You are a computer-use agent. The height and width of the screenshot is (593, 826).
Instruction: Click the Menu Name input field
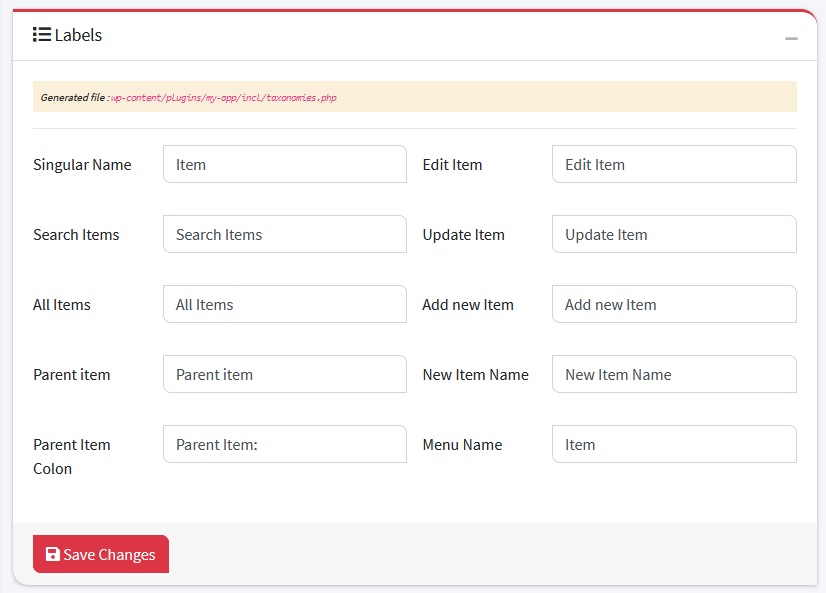(x=673, y=444)
